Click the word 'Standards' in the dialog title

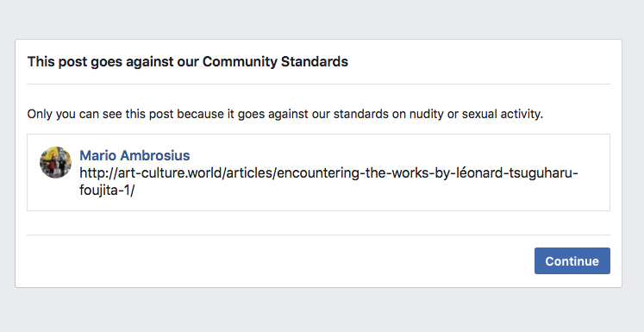click(x=314, y=61)
